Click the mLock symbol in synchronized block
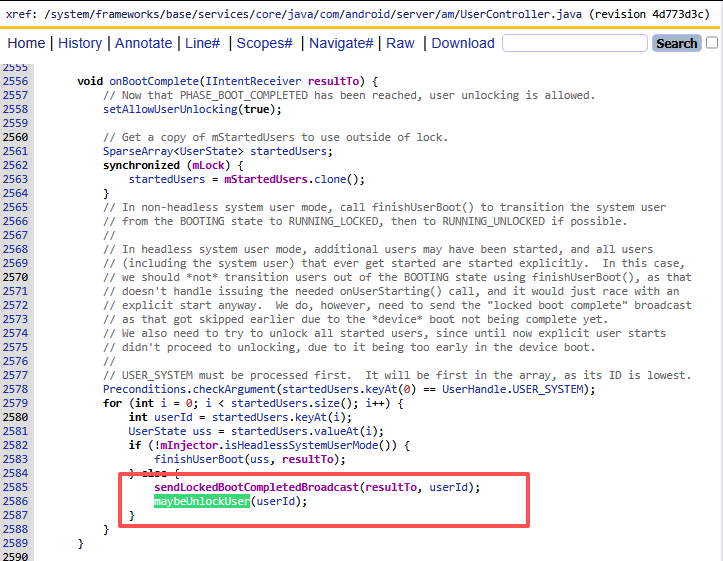 [x=208, y=165]
